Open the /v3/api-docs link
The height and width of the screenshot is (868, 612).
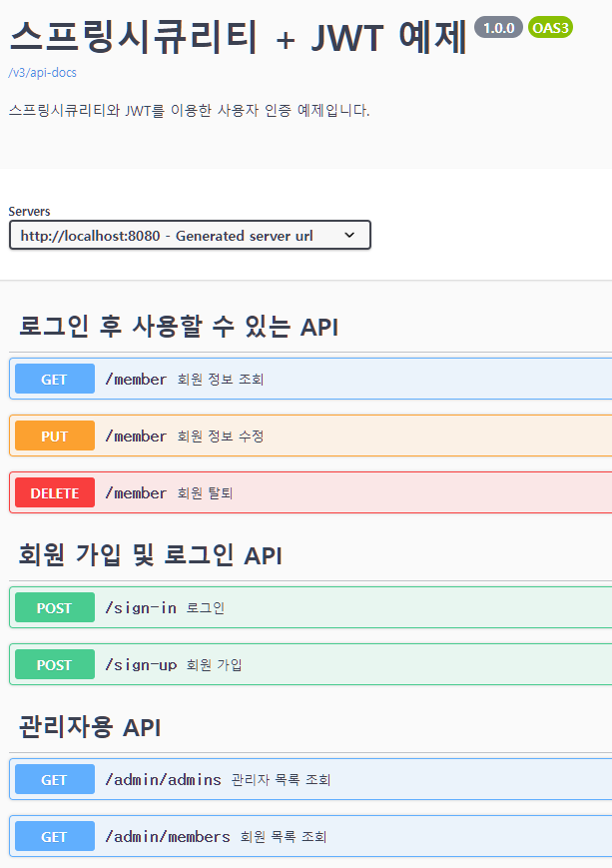click(43, 73)
